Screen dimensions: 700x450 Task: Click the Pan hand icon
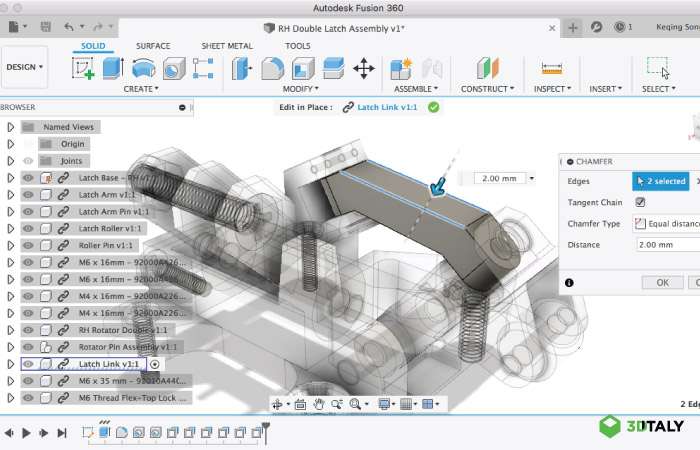(318, 404)
